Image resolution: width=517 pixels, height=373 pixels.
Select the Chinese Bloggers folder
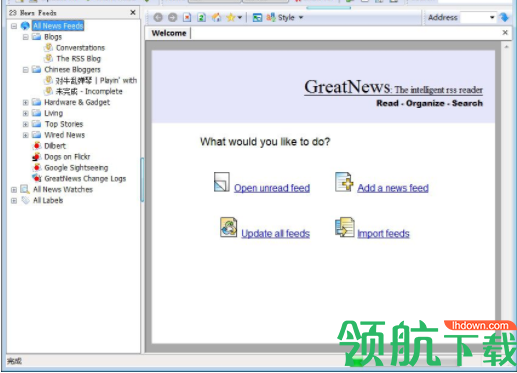coord(72,69)
